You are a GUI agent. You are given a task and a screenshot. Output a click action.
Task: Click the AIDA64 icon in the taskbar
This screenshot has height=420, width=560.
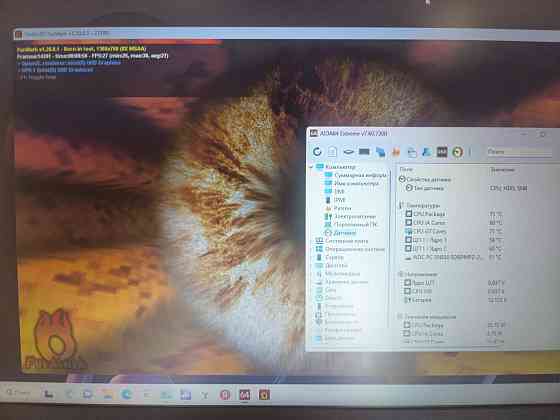tap(244, 395)
